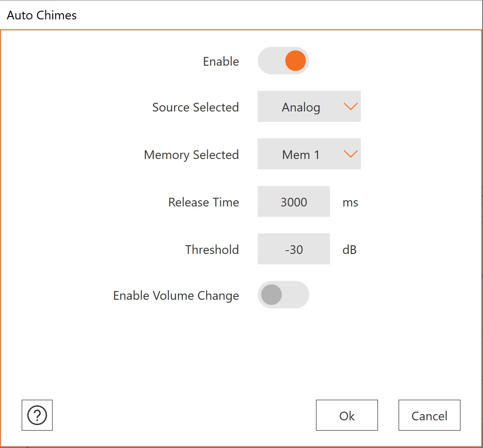Click the ms unit next to Release Time

click(x=350, y=202)
